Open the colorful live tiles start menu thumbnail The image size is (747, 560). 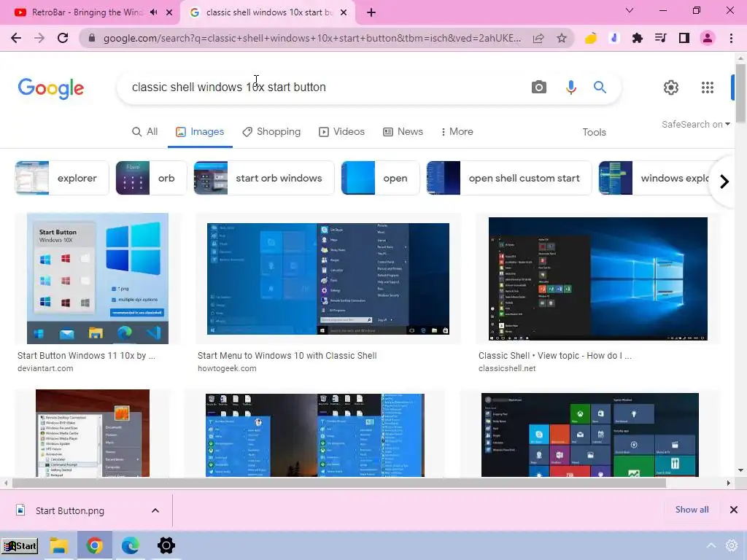click(x=589, y=435)
